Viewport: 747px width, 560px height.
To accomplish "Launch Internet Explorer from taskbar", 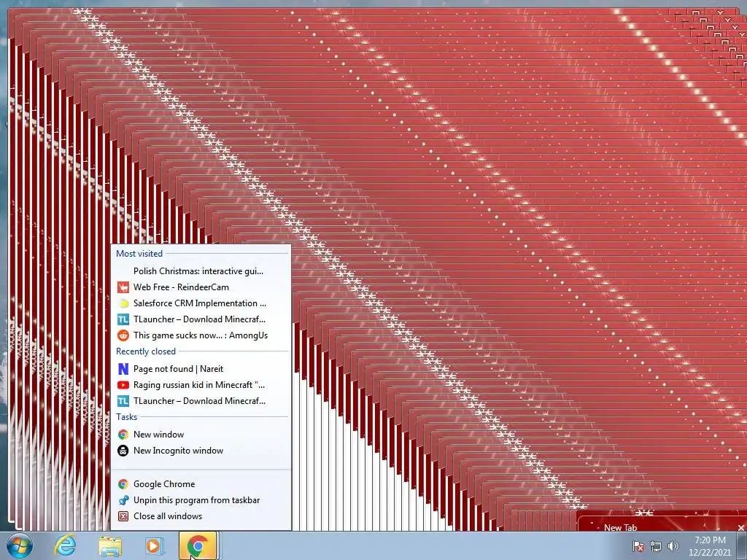I will pos(65,545).
